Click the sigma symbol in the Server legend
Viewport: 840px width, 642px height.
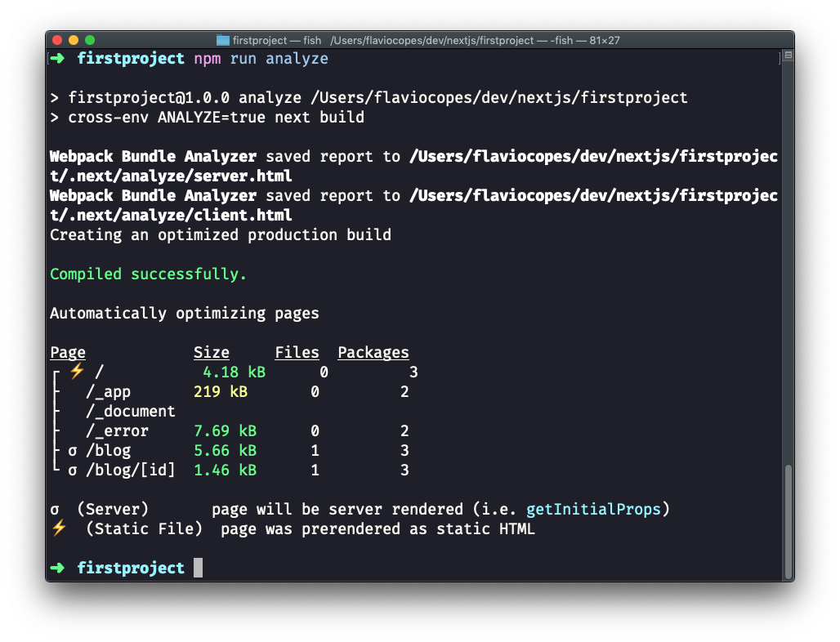click(x=55, y=510)
